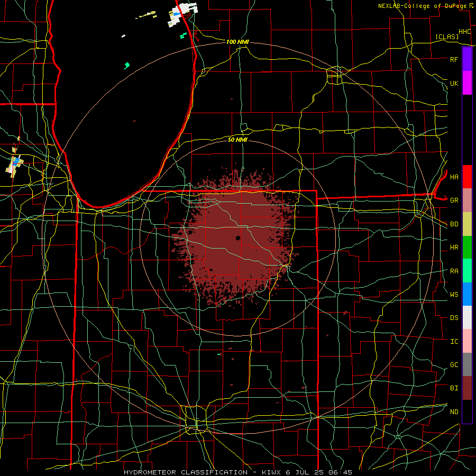
Task: Click the 'KIWX' radar site identifier
Action: click(271, 472)
